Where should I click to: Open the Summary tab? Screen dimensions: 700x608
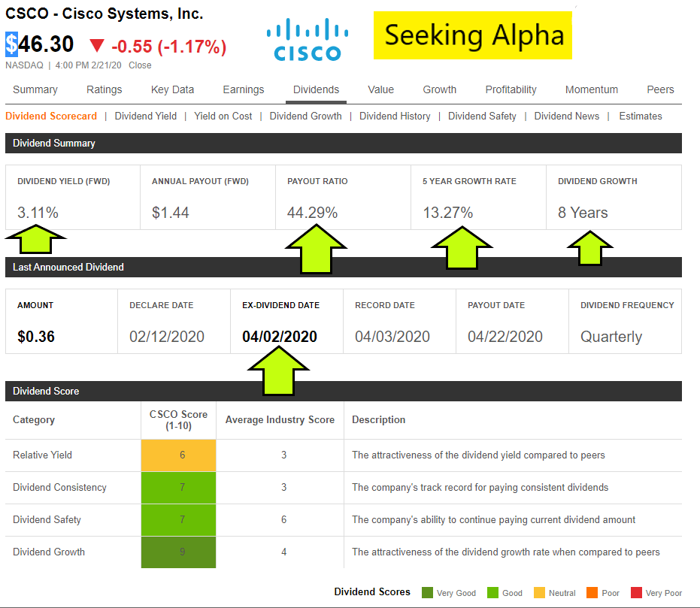[35, 89]
